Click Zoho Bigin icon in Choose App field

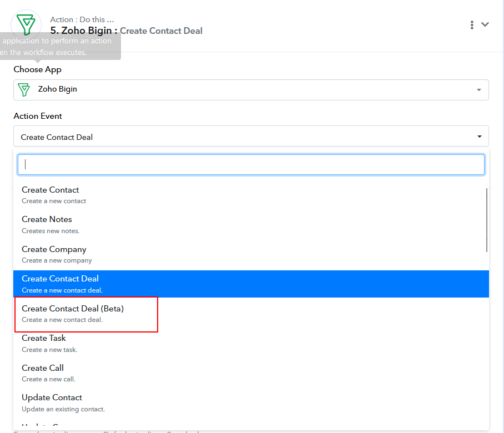click(x=23, y=89)
